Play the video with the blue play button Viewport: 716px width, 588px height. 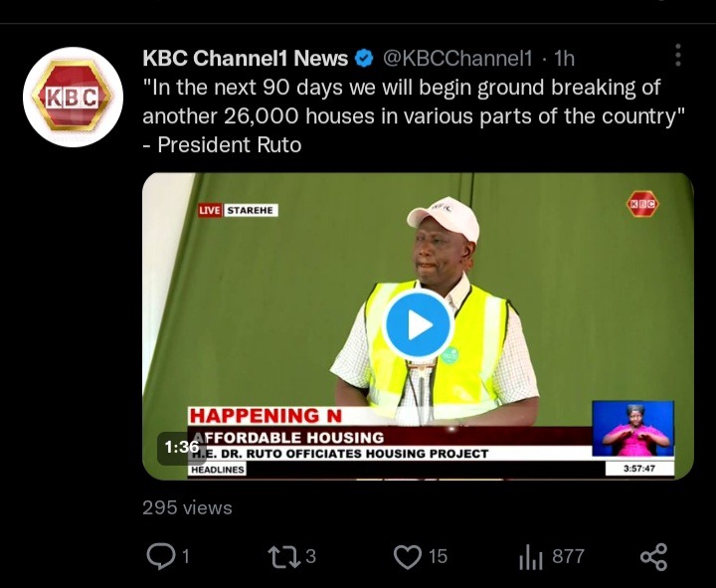point(418,324)
